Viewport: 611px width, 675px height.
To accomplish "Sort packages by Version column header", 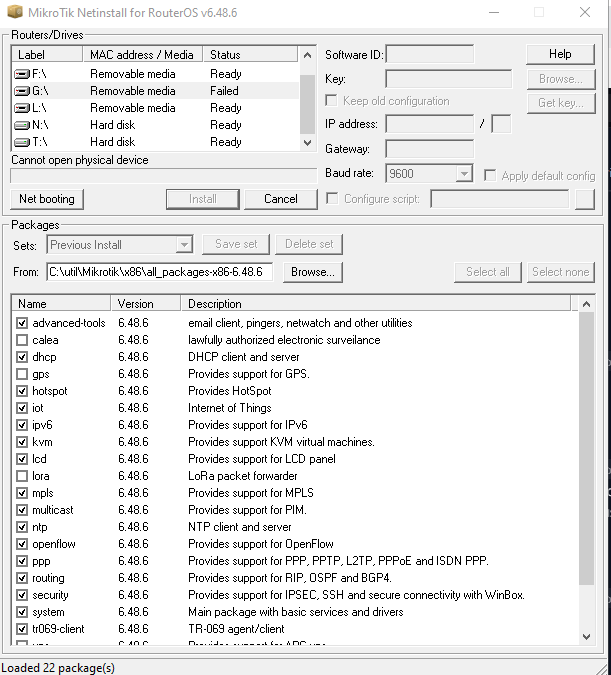I will [146, 303].
